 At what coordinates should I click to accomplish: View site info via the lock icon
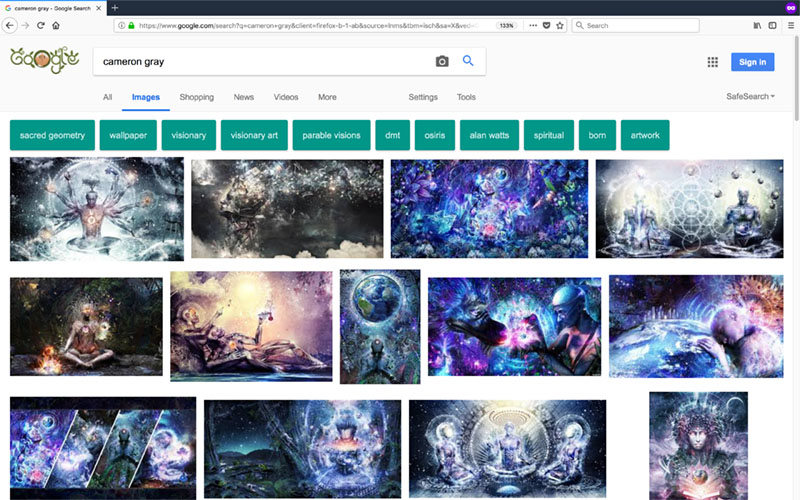tap(131, 26)
